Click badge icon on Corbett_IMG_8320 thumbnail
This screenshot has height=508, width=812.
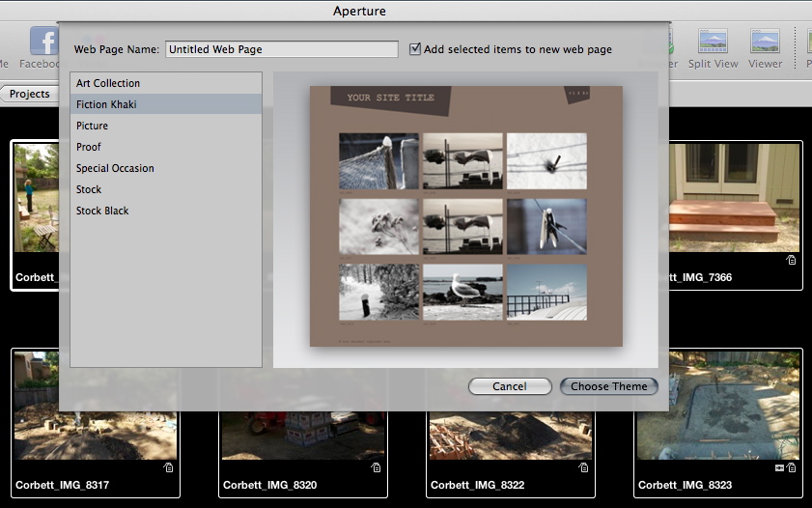tap(376, 467)
